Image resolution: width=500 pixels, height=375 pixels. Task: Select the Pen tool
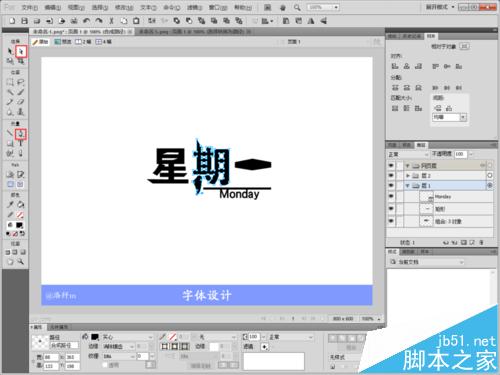[x=21, y=134]
